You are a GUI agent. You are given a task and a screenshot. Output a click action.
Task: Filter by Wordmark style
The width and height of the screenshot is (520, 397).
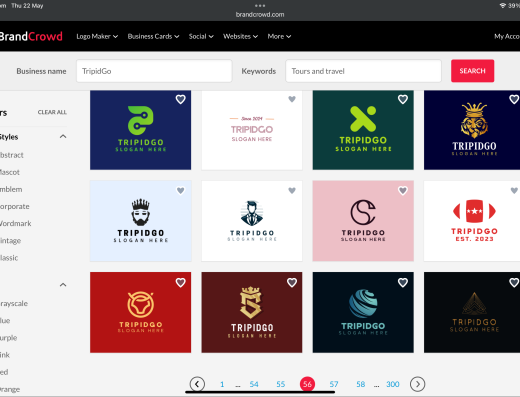point(16,223)
